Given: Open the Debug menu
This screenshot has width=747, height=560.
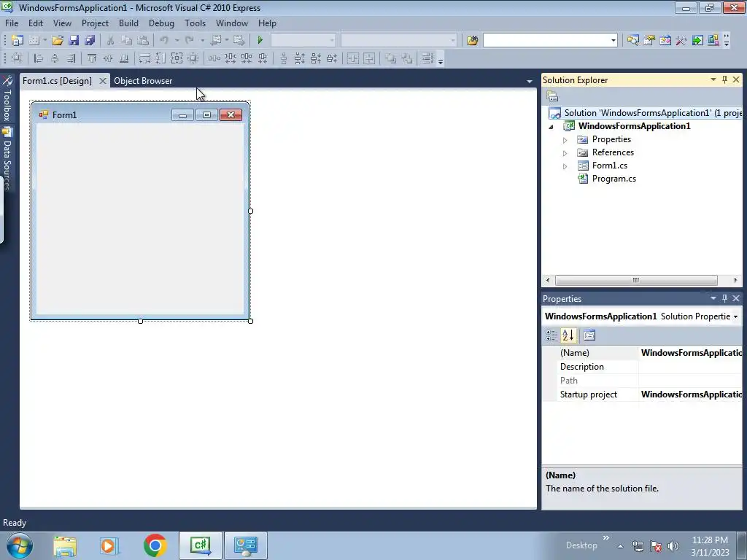Looking at the screenshot, I should 161,23.
